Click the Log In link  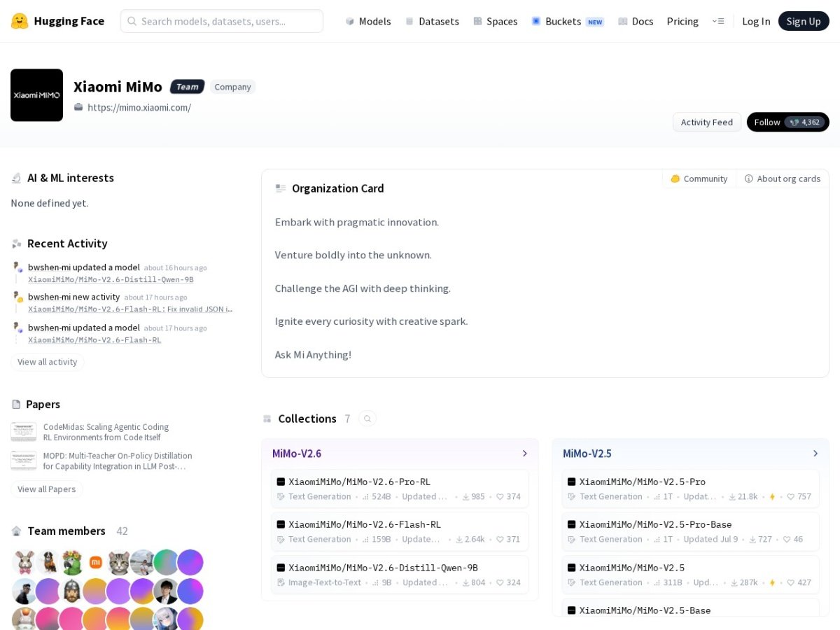click(756, 21)
